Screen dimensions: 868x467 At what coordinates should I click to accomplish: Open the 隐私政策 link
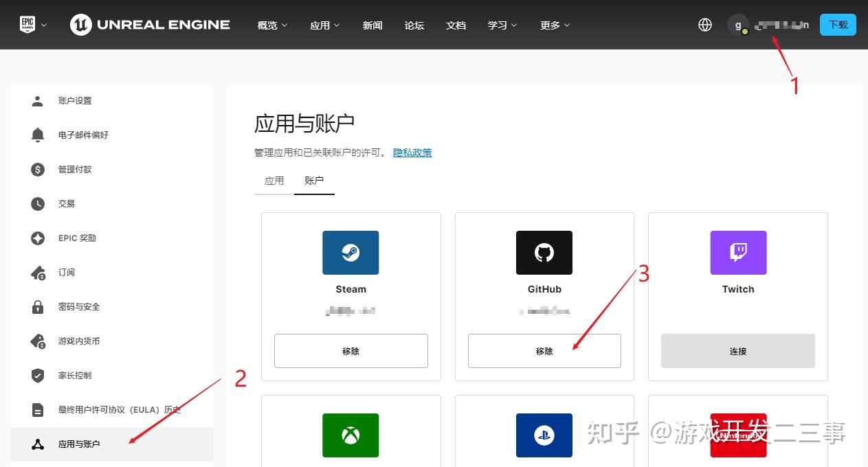point(412,152)
